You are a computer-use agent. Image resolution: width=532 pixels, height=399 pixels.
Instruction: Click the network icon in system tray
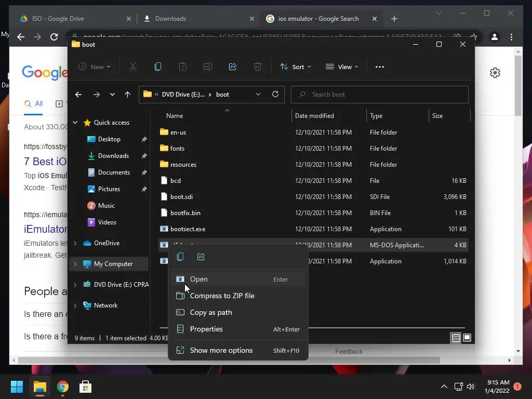tap(458, 387)
